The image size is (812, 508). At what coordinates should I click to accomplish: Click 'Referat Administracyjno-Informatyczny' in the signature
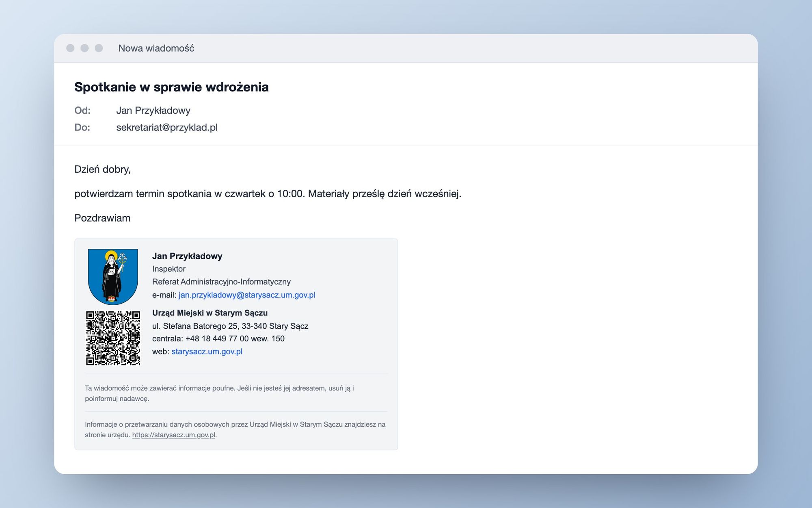pos(221,282)
